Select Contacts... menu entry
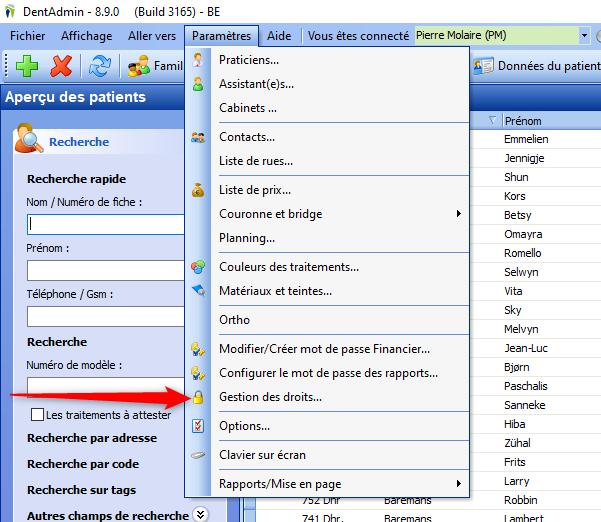This screenshot has width=601, height=522. 327,137
